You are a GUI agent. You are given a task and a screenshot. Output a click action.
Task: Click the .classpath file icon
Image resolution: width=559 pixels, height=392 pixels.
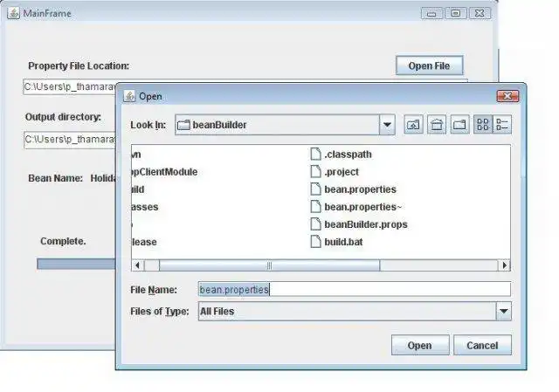point(315,155)
